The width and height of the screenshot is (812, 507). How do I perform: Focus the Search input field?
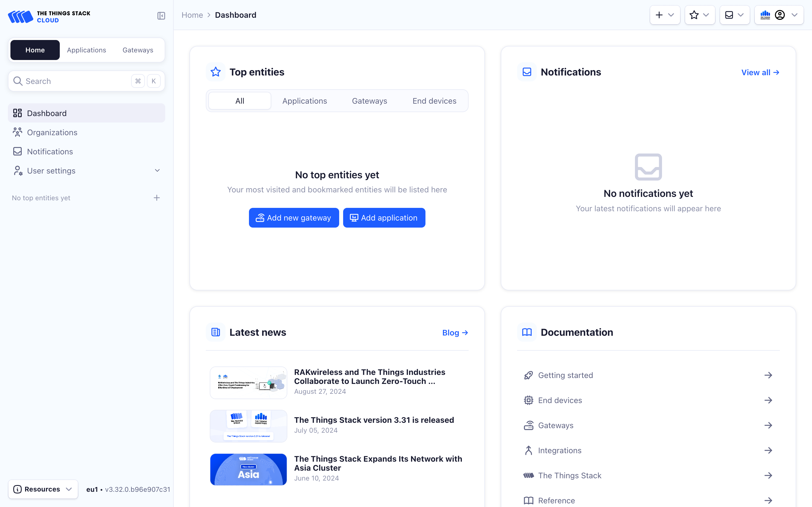(x=76, y=81)
